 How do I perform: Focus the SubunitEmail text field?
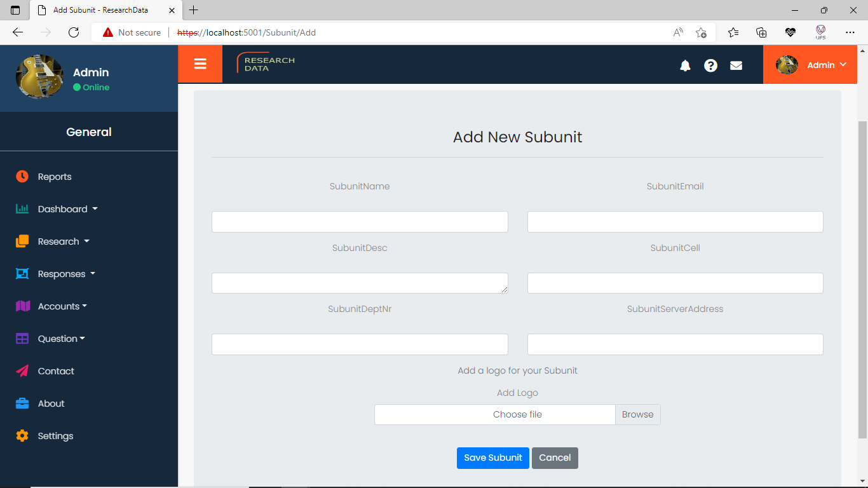(675, 222)
